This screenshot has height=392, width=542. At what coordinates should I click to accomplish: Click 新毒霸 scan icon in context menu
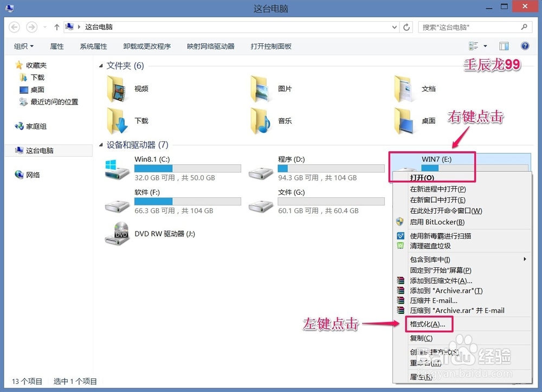(401, 236)
